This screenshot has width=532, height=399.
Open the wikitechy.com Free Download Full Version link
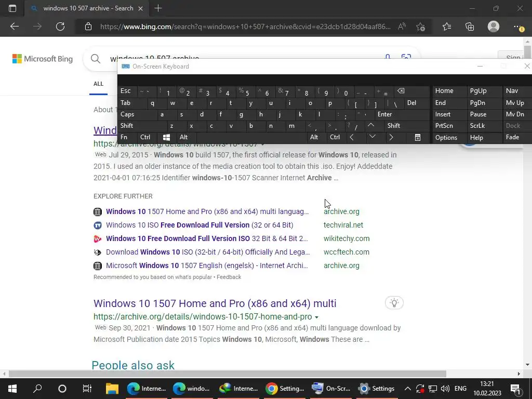[207, 238]
